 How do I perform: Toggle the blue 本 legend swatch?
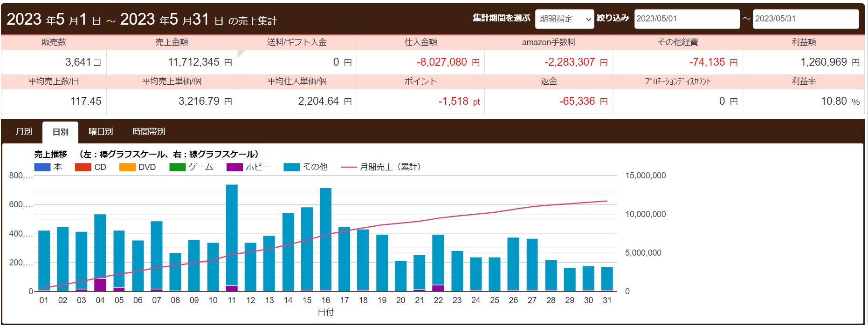coord(42,167)
